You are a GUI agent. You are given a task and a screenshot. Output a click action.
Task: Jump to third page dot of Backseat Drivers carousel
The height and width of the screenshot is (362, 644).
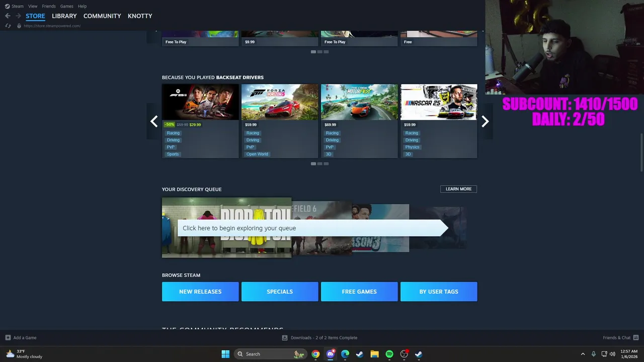point(326,163)
